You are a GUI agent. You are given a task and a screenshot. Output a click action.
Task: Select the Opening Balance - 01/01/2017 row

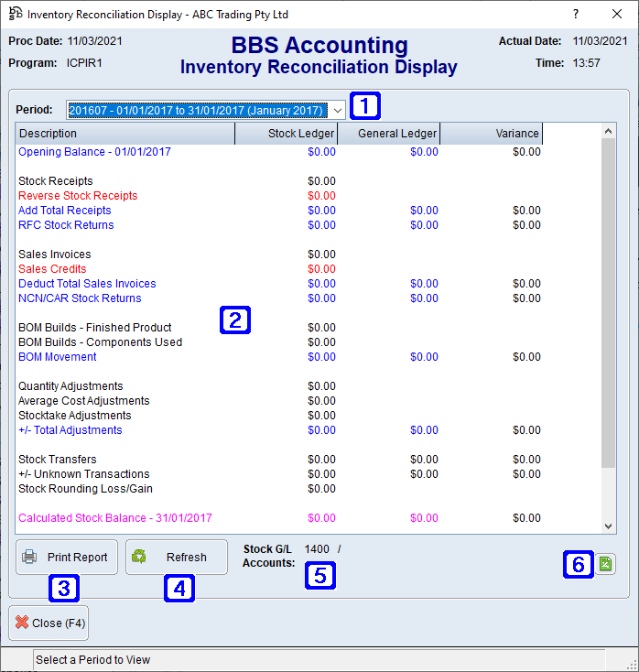pyautogui.click(x=279, y=152)
